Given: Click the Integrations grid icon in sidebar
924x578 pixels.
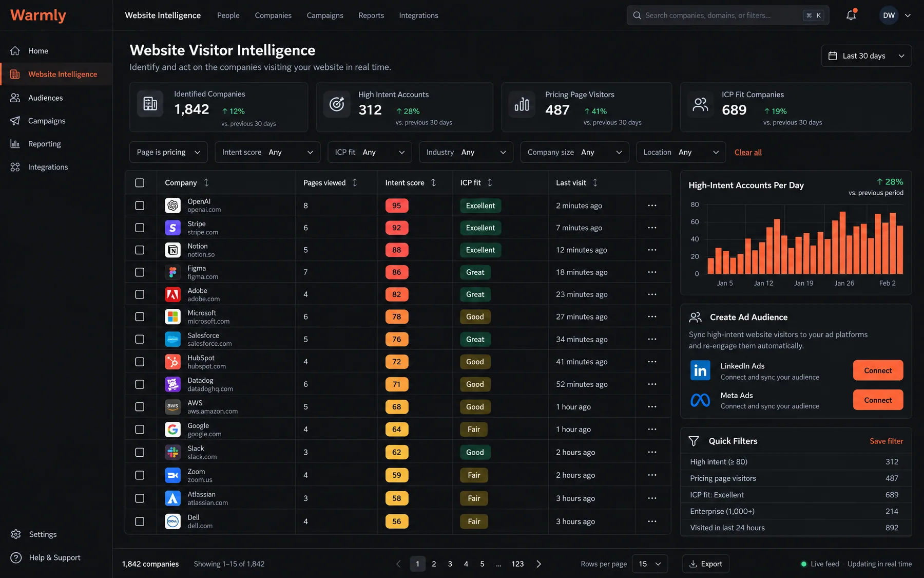Looking at the screenshot, I should pos(15,167).
